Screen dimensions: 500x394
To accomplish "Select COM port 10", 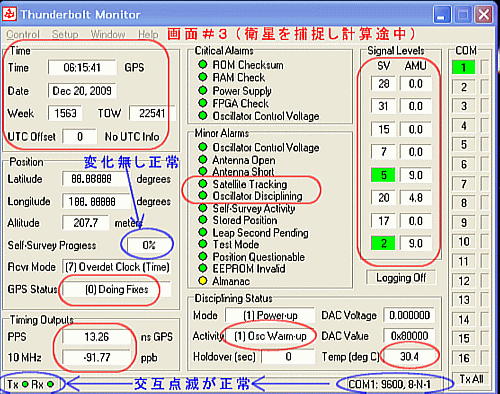I will click(x=463, y=241).
